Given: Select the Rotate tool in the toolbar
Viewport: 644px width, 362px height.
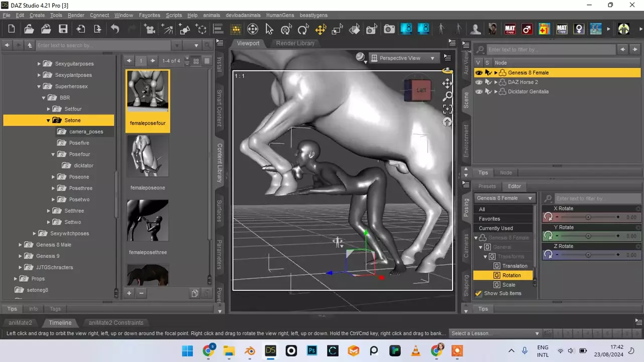Looking at the screenshot, I should [x=303, y=29].
